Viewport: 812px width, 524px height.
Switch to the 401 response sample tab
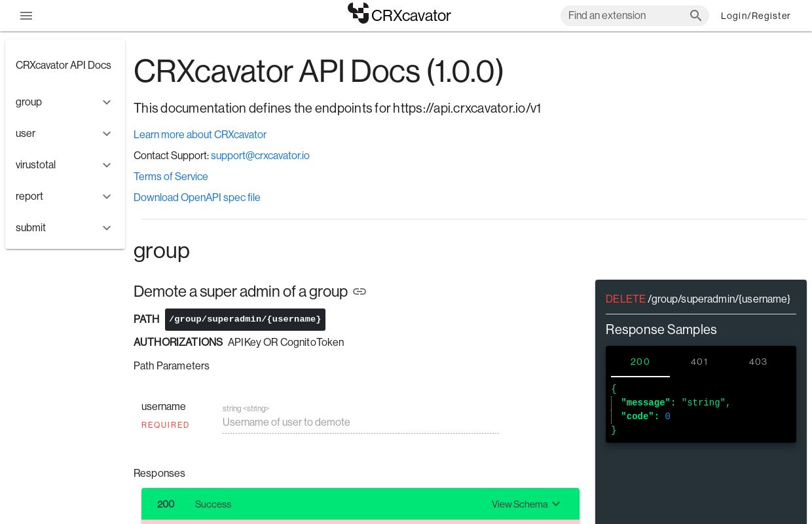[x=699, y=362]
